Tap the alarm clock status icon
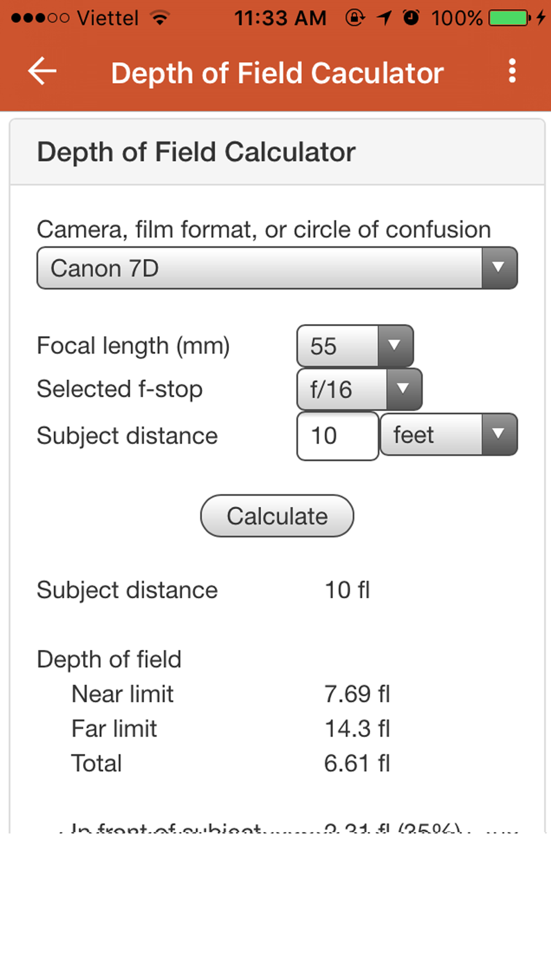Viewport: 551px width, 980px height. [410, 18]
